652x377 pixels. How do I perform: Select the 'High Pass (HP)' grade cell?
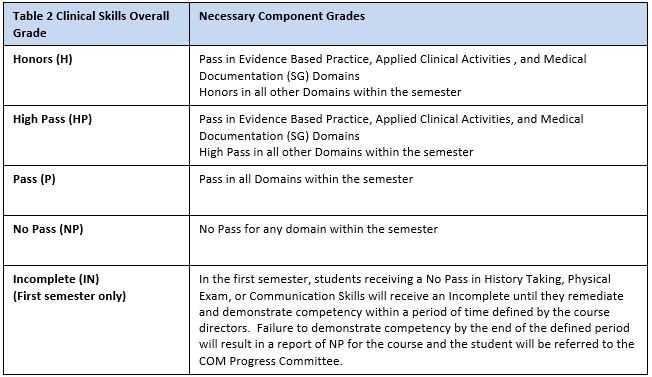pyautogui.click(x=52, y=119)
